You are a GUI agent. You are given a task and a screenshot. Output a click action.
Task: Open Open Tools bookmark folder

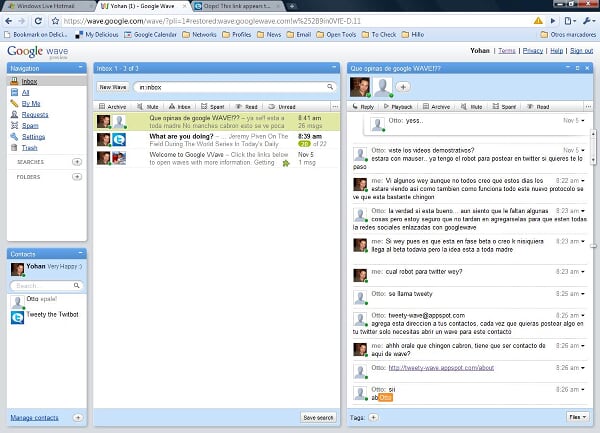(x=336, y=34)
